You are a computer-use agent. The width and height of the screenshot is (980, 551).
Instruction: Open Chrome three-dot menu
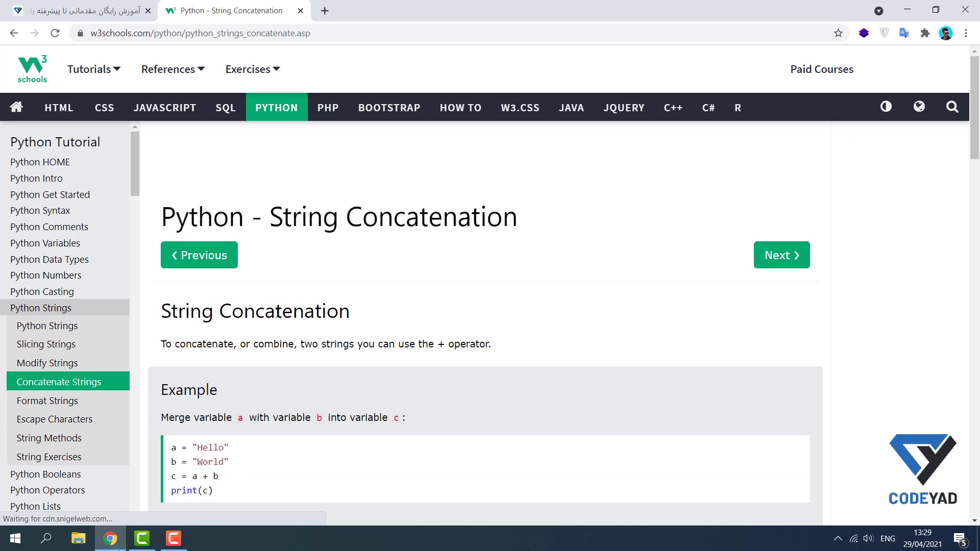pyautogui.click(x=966, y=33)
